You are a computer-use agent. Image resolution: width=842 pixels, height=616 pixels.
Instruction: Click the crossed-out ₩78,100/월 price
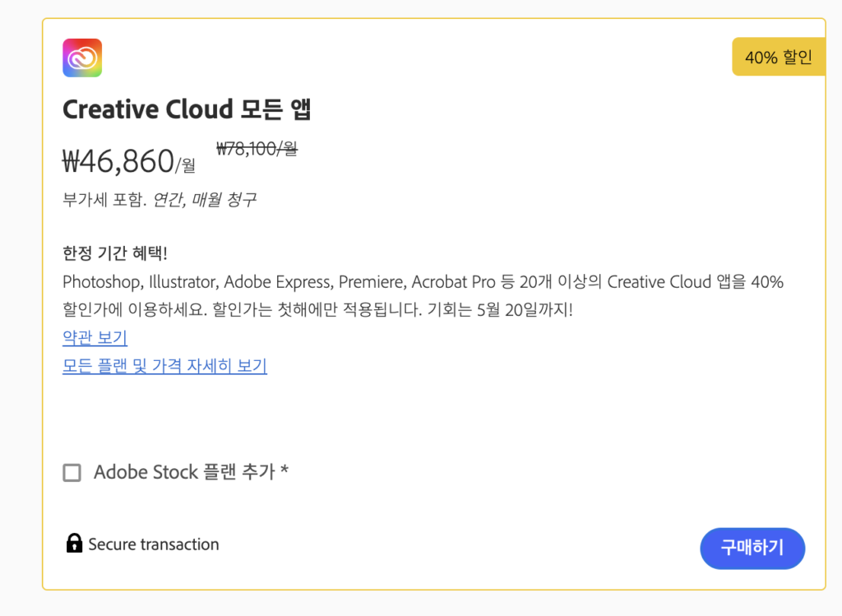tap(257, 149)
